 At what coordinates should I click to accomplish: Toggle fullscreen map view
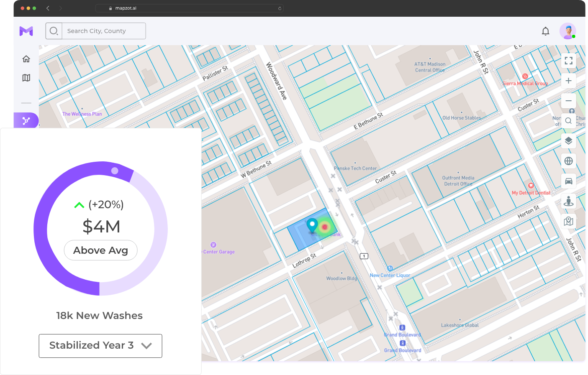568,61
